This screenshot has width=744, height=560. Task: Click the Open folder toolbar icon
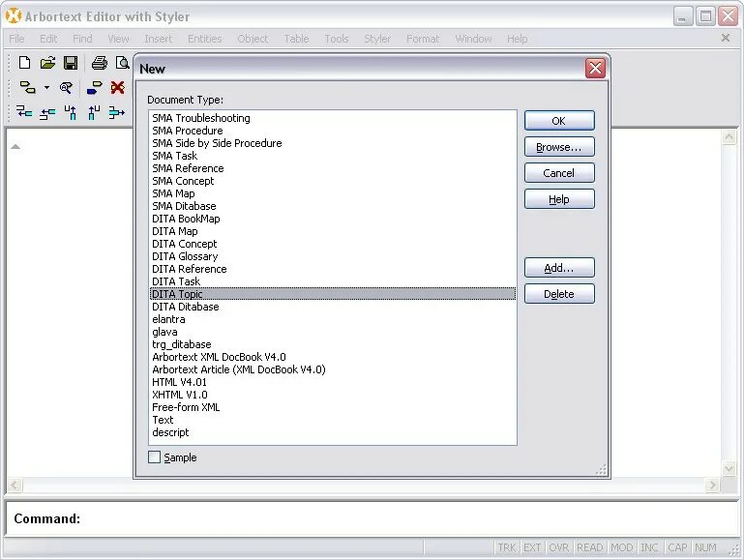click(47, 63)
